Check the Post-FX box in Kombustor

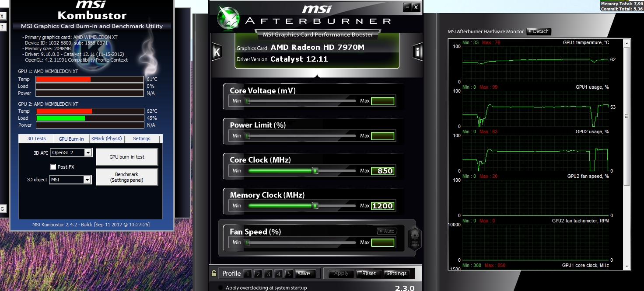pyautogui.click(x=53, y=167)
